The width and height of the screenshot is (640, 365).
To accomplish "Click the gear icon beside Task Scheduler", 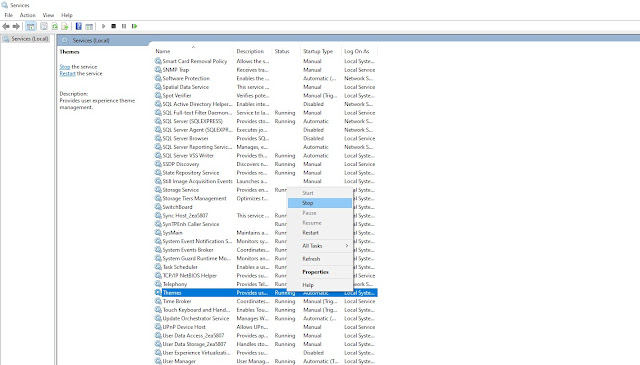I will 158,267.
